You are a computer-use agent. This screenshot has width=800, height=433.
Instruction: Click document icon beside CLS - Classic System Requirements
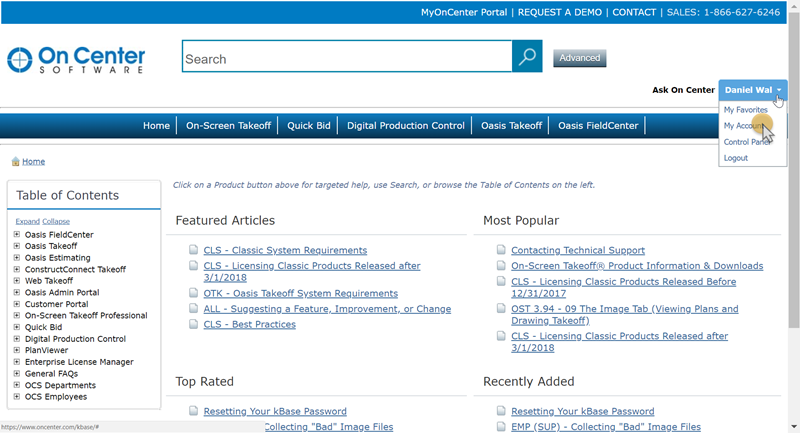point(193,249)
